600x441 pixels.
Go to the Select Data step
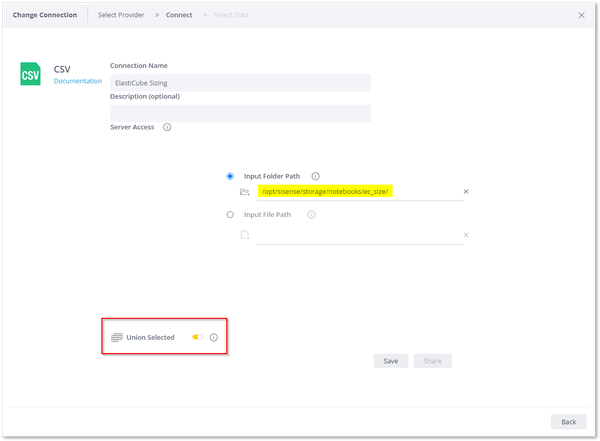(231, 15)
